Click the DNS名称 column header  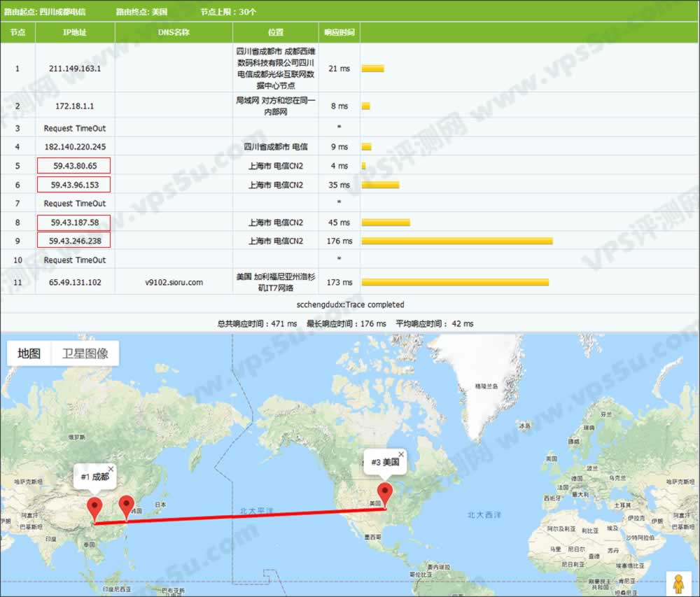tap(173, 32)
